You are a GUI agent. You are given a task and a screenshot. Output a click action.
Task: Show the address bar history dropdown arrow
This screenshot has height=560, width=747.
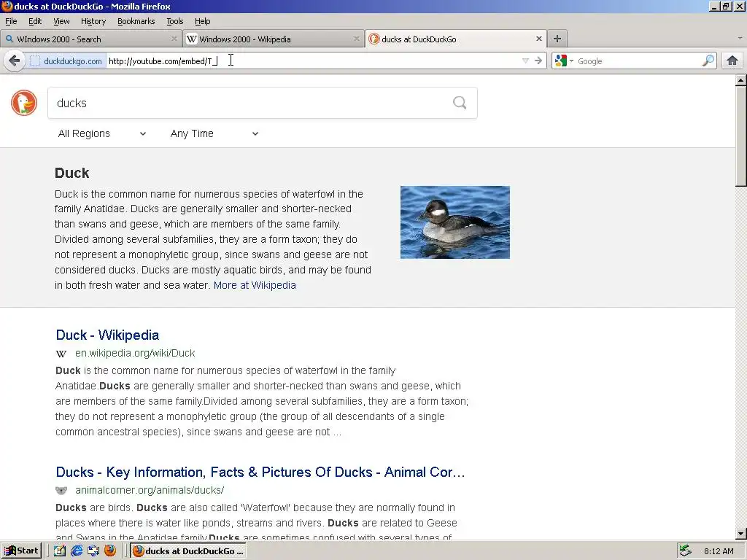pos(525,61)
